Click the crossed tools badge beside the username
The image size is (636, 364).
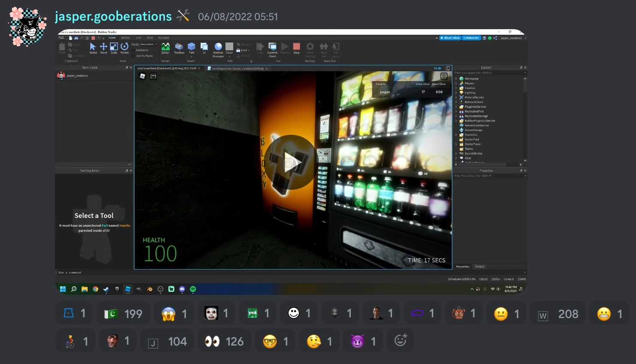point(183,16)
